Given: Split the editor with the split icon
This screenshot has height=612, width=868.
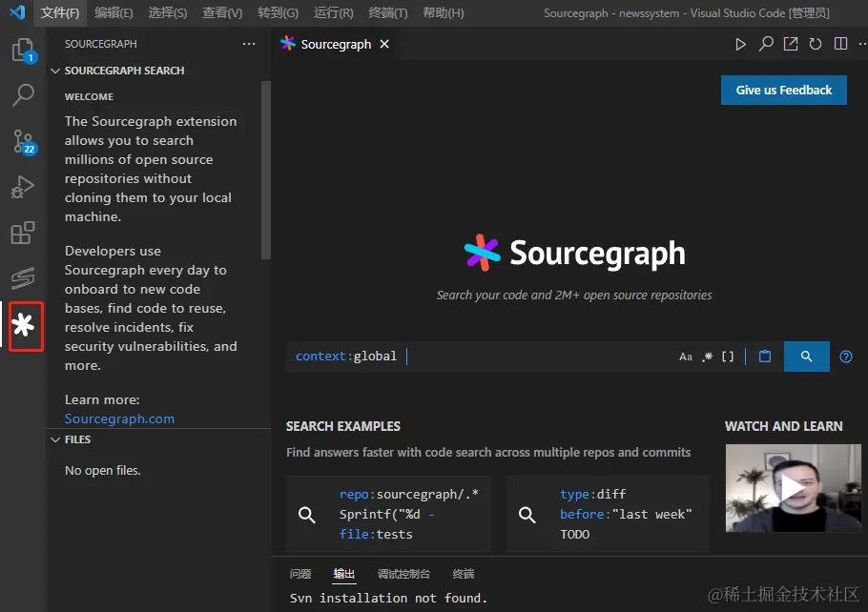Looking at the screenshot, I should [x=840, y=44].
